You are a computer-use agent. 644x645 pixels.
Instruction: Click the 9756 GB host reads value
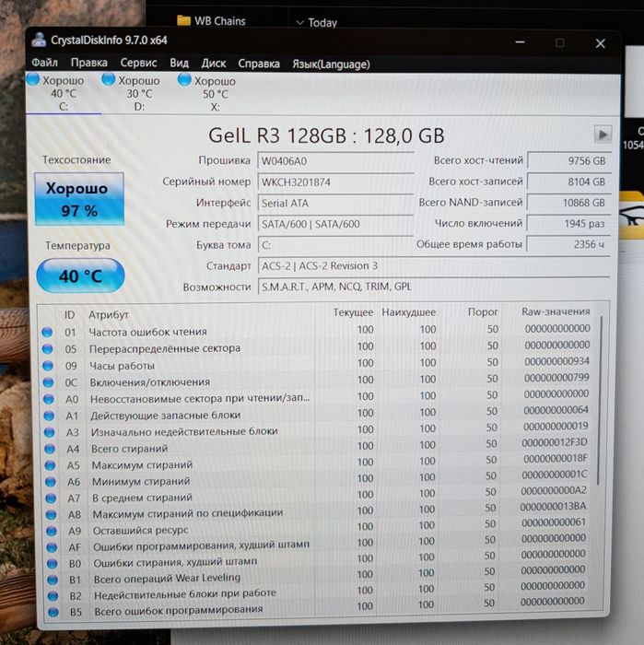click(568, 161)
